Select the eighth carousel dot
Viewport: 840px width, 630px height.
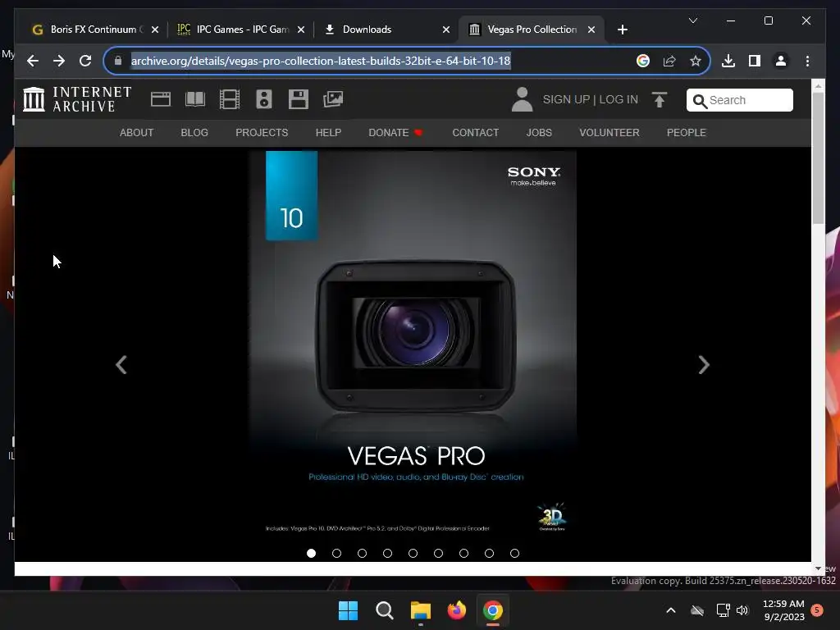tap(489, 554)
